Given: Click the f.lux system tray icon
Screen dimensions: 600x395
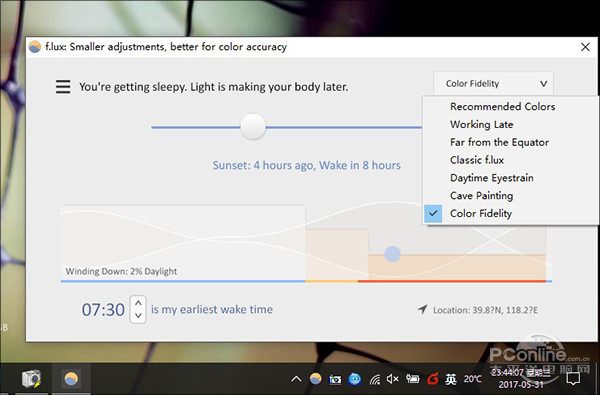Looking at the screenshot, I should pyautogui.click(x=316, y=379).
